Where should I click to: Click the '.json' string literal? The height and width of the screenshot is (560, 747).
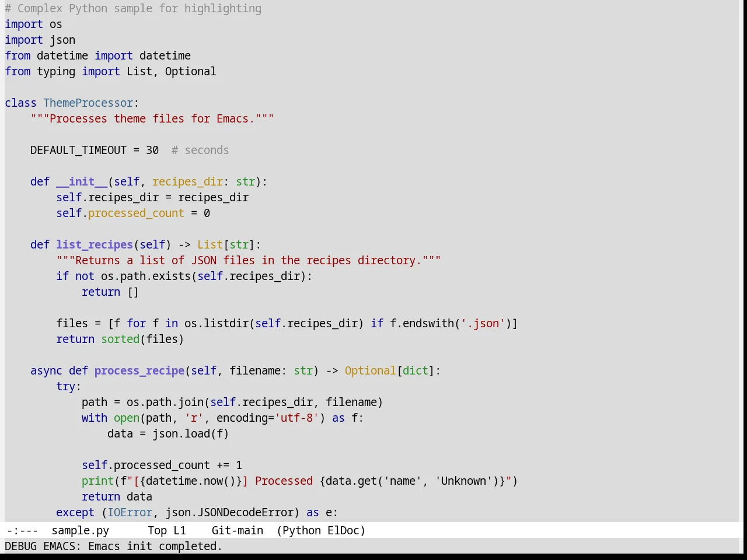point(483,323)
